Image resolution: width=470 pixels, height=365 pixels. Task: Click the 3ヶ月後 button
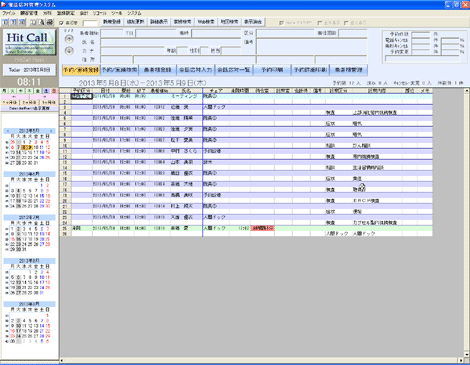49,102
